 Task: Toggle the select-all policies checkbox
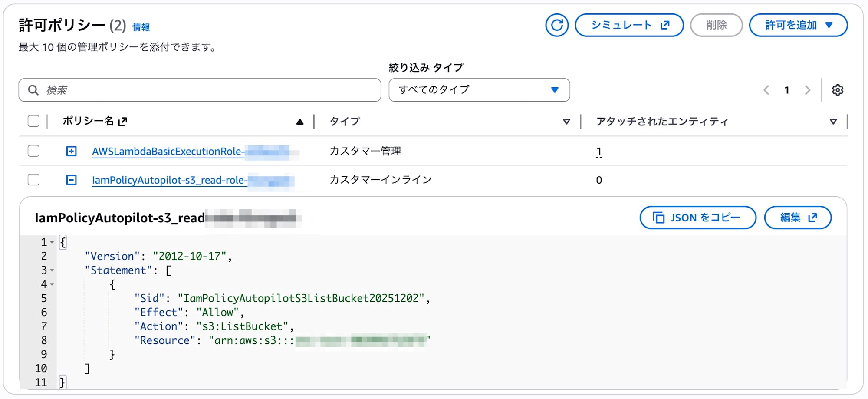pos(33,121)
